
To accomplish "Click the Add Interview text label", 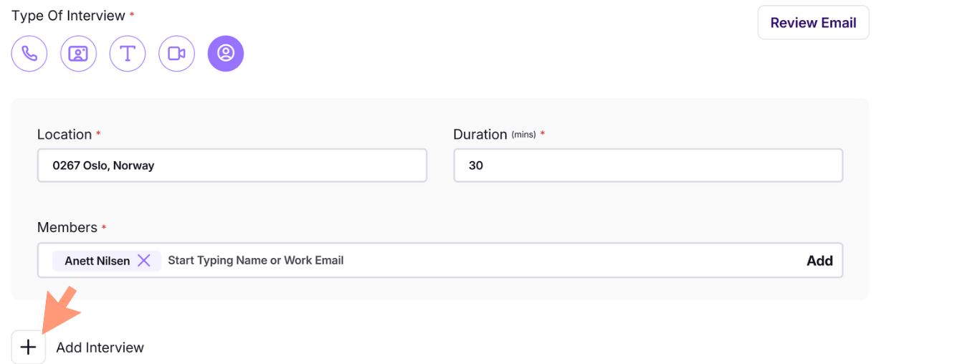I will point(100,348).
